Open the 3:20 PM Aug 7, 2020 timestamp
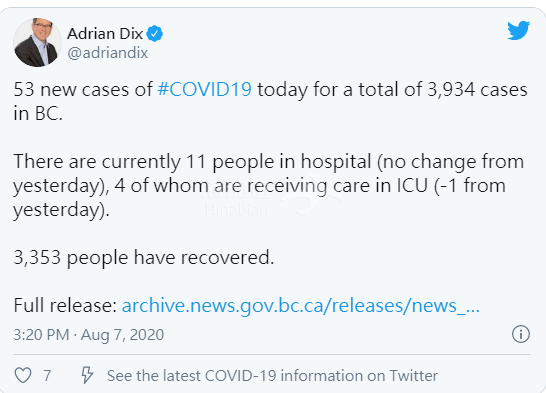Viewport: 546px width, 393px height. click(x=88, y=335)
